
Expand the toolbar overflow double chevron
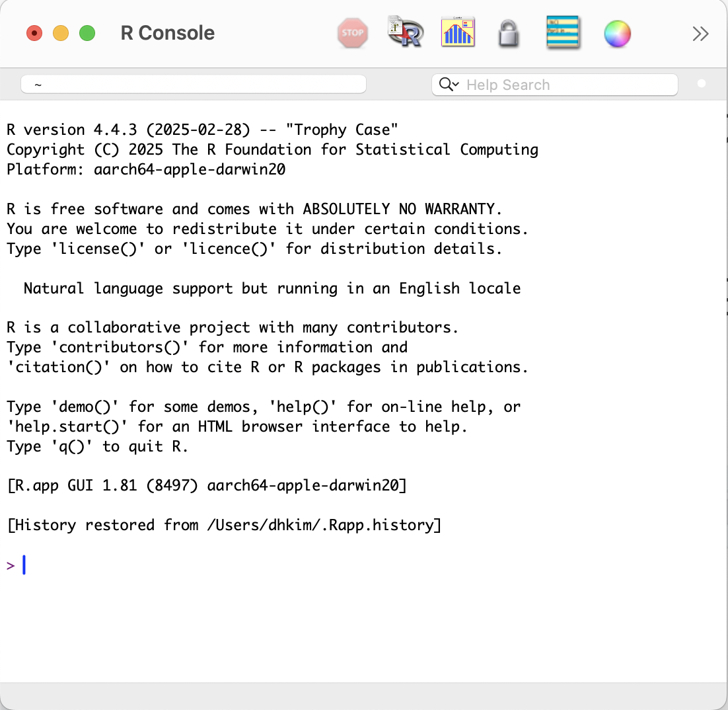click(701, 34)
